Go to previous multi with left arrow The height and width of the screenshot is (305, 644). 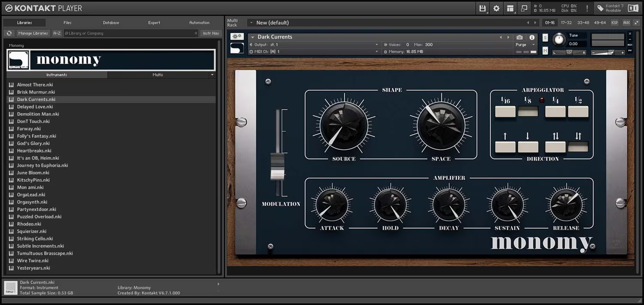tap(528, 23)
